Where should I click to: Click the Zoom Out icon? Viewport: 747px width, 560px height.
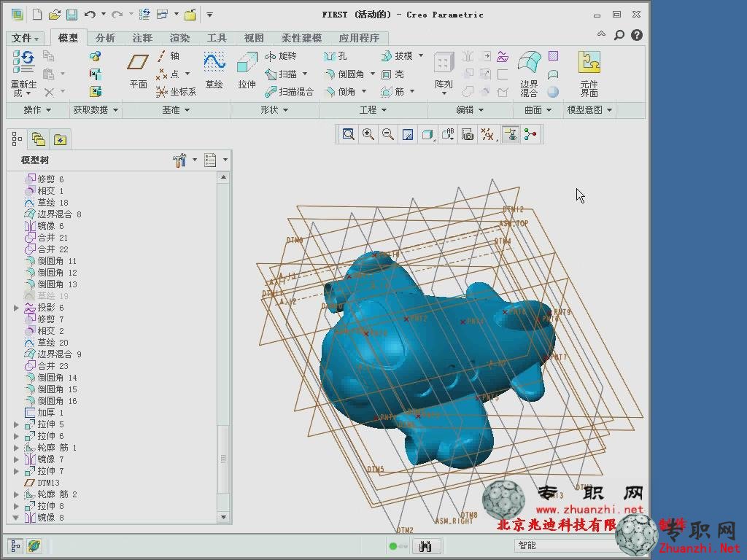pos(388,135)
